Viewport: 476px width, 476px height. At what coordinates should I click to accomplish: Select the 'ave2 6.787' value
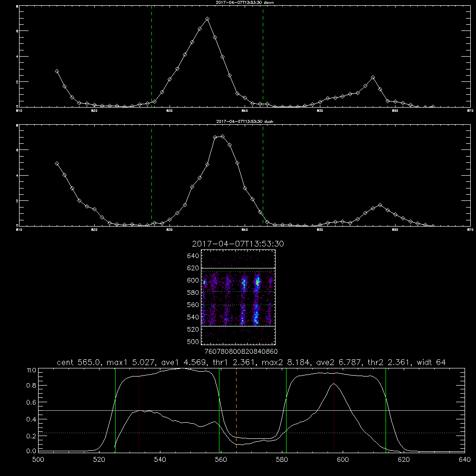point(338,362)
